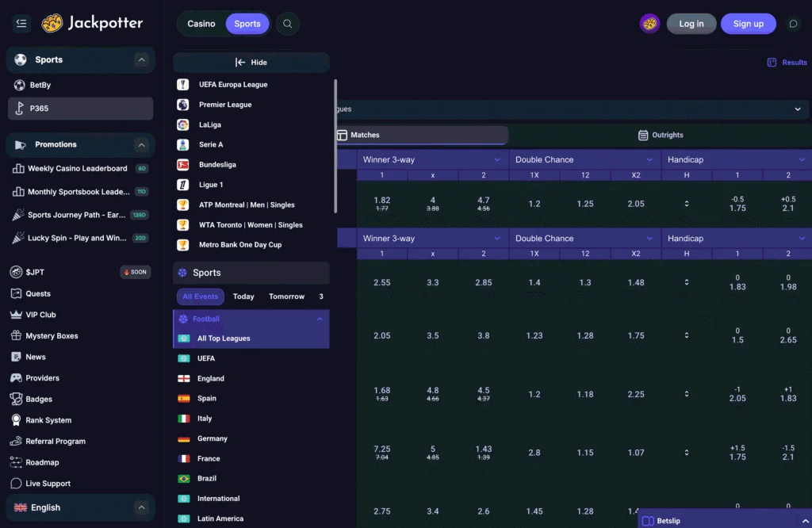Select Spain in football list
This screenshot has height=528, width=812.
(x=251, y=398)
